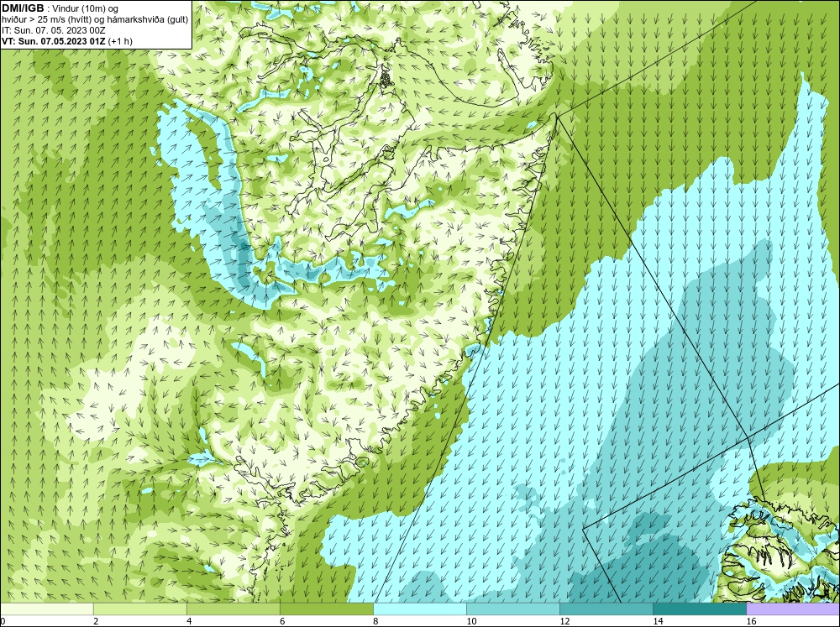Click the 6–8 m/s olive green swatch
This screenshot has height=627, width=840.
pos(326,609)
